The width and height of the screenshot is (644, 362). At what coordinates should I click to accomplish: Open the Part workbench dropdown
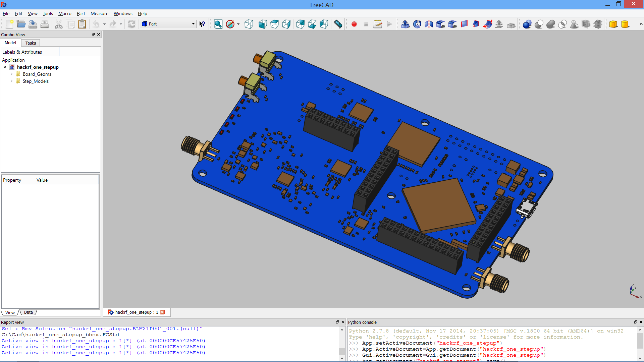168,24
